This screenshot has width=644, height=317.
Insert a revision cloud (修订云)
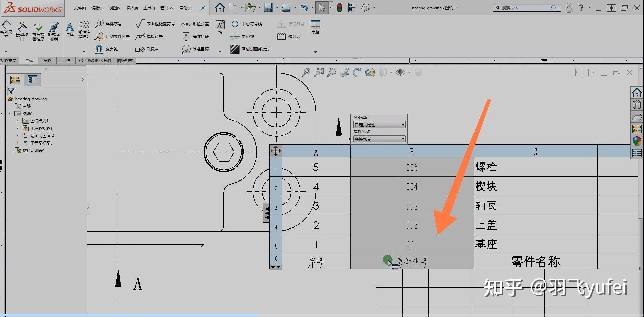pyautogui.click(x=289, y=36)
